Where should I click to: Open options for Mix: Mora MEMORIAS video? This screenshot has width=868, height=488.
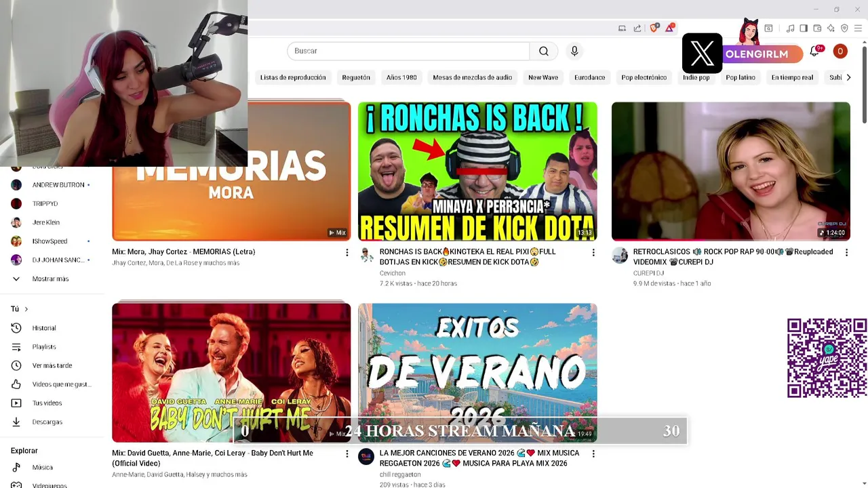[347, 252]
